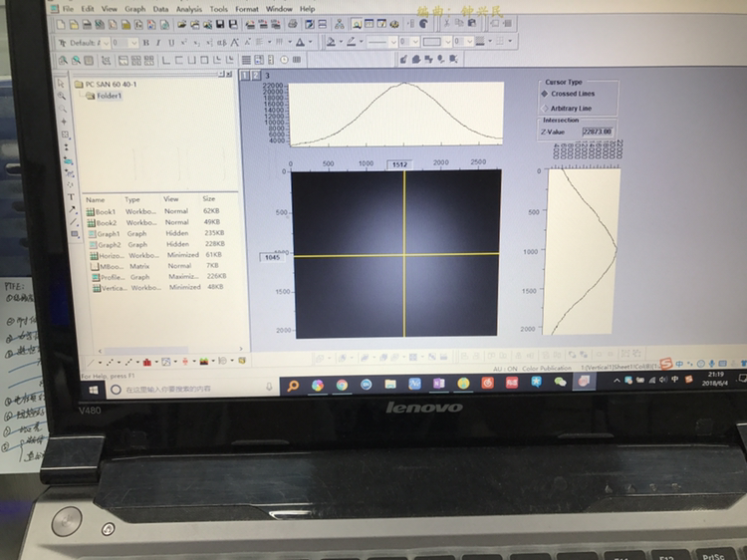The image size is (747, 560).
Task: Switch to layer 2 button in graph
Action: pyautogui.click(x=256, y=76)
